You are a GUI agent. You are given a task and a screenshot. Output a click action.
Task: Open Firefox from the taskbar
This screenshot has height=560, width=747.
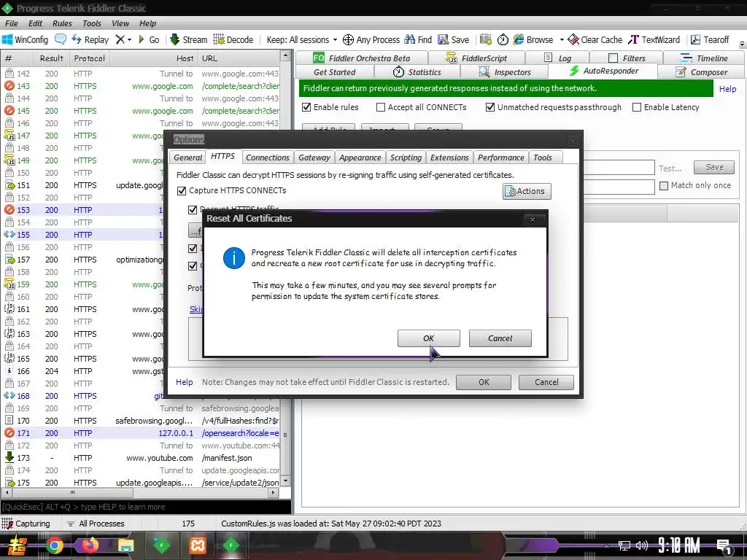coord(90,545)
